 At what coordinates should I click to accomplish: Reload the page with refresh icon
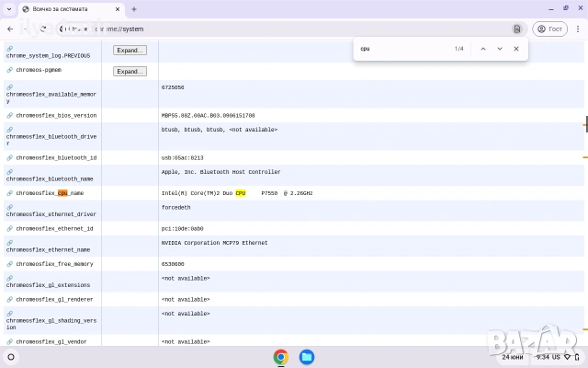tap(43, 29)
